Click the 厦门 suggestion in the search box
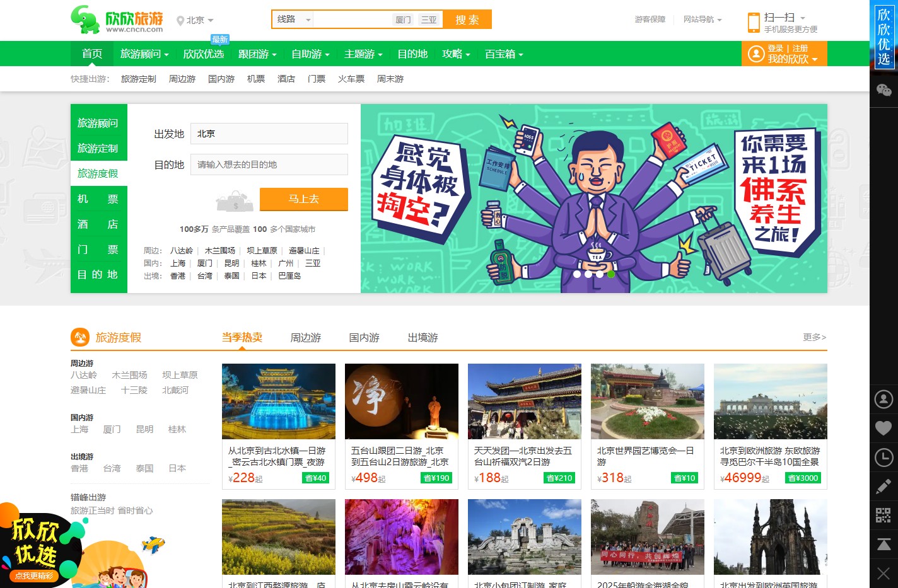Image resolution: width=898 pixels, height=588 pixels. 402,20
